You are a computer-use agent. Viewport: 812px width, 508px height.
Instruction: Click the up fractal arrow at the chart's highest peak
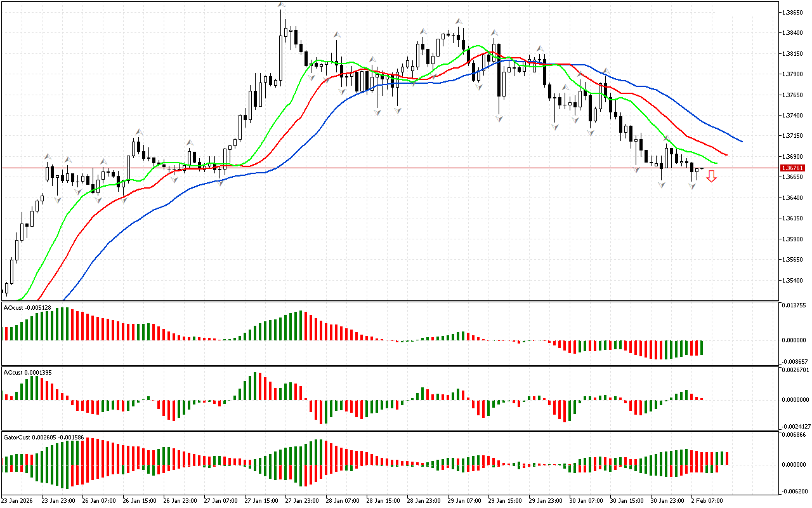tap(281, 5)
